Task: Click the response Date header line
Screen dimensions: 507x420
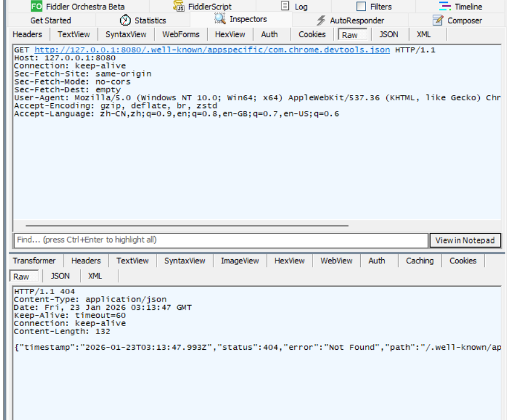Action: (x=103, y=307)
